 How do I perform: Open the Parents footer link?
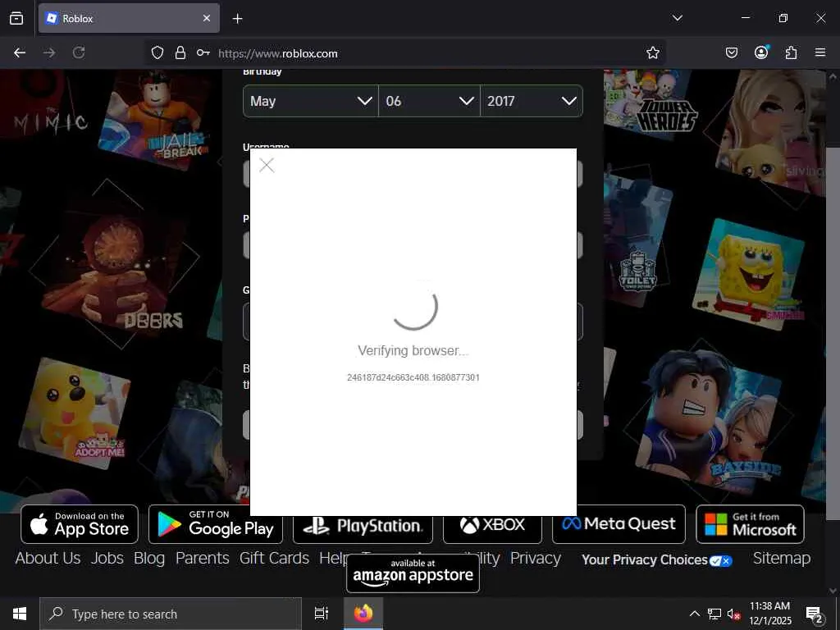click(203, 558)
